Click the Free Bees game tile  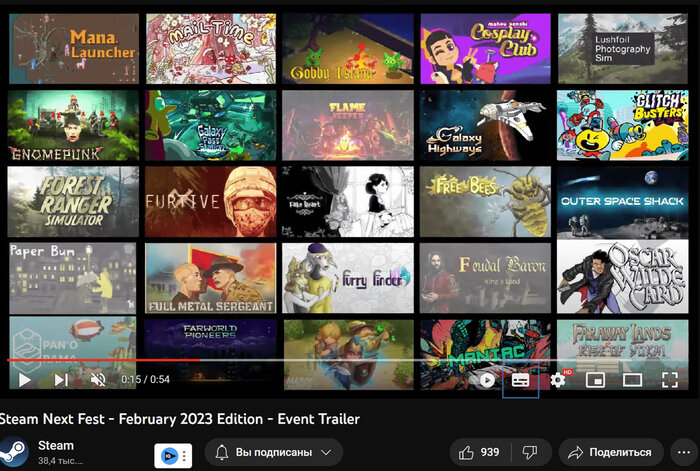tap(485, 202)
